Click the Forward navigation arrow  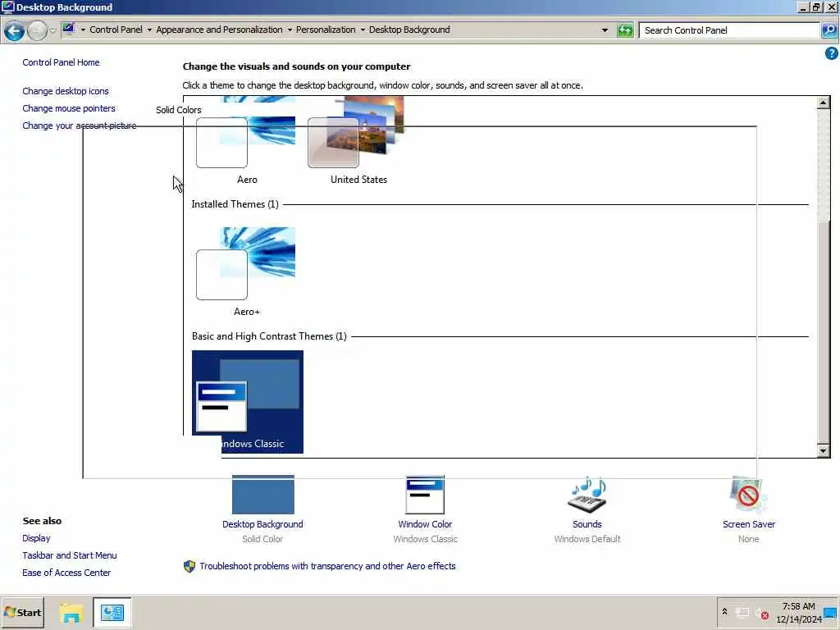pyautogui.click(x=37, y=30)
